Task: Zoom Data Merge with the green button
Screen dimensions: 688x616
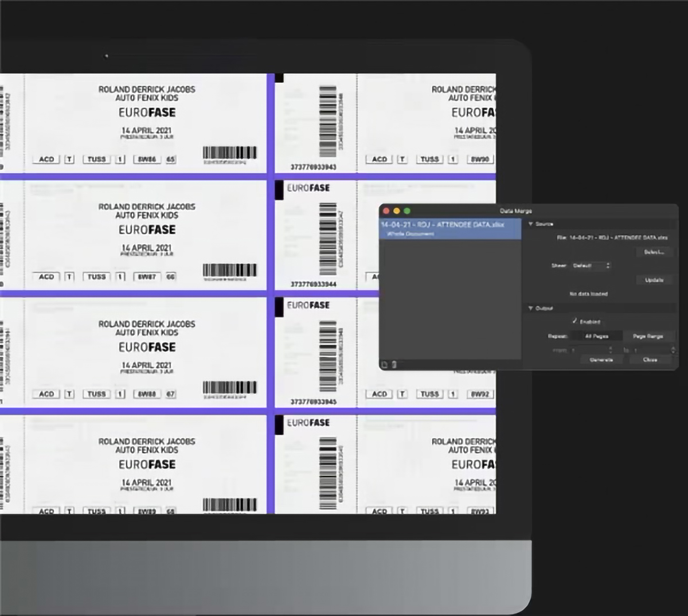Action: tap(407, 211)
